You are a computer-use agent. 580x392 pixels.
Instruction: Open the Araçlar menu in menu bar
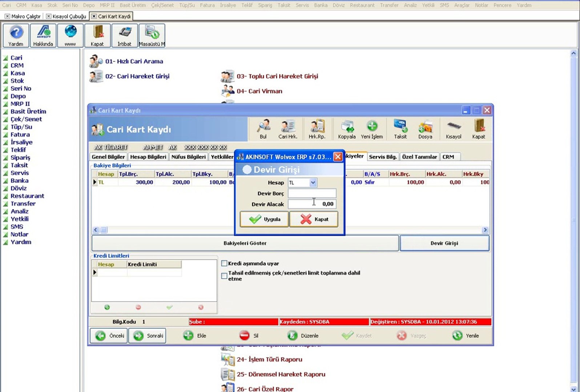point(462,5)
